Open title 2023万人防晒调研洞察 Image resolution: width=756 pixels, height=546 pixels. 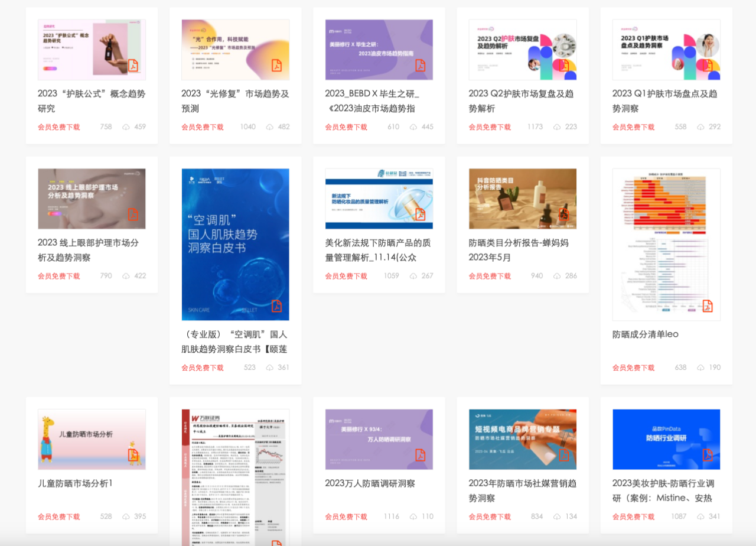click(370, 483)
